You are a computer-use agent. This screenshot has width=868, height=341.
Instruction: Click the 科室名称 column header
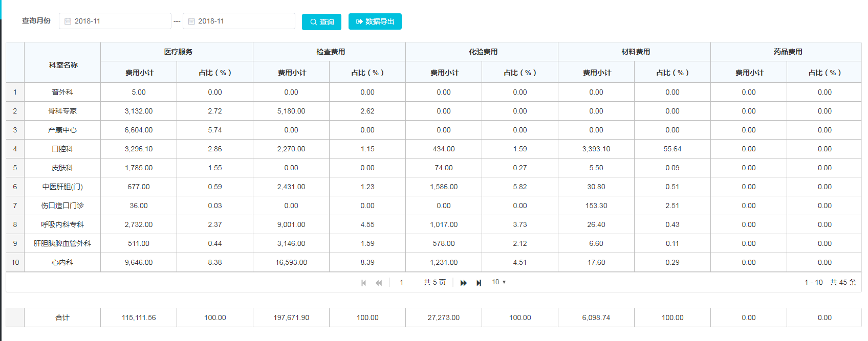click(63, 65)
